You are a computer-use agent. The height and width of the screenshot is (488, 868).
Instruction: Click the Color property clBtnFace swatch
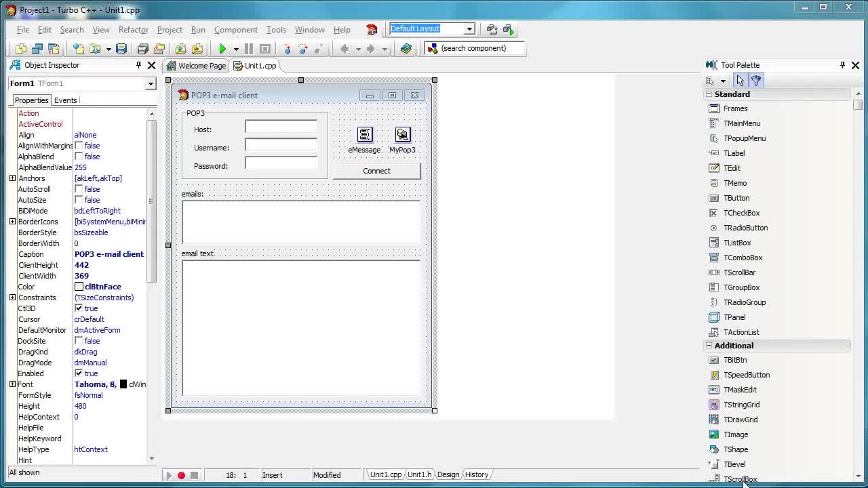79,287
